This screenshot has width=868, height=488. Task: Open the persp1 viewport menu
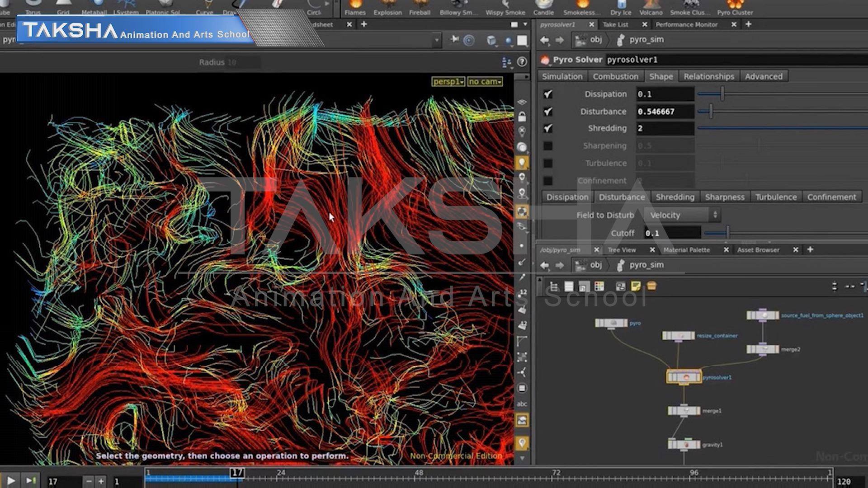(448, 81)
